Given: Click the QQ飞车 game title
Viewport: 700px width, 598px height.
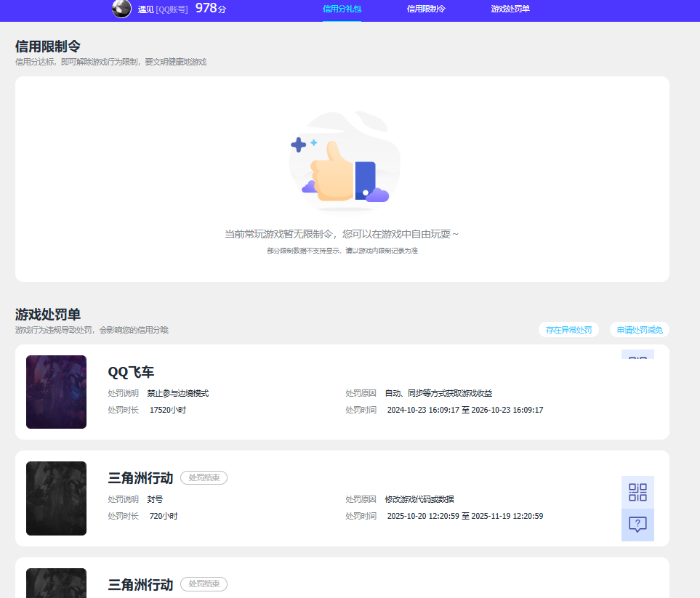Looking at the screenshot, I should [131, 372].
